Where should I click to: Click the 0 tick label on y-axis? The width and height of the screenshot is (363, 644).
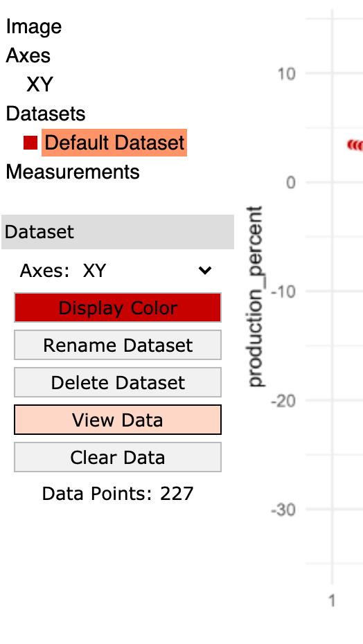pos(291,182)
